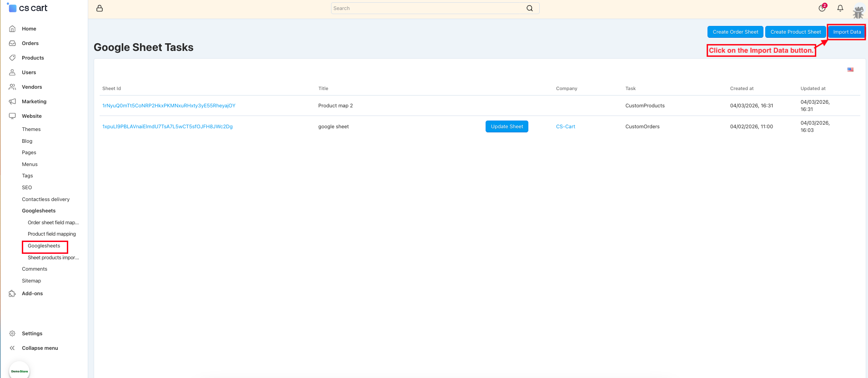Open the CS-Cart company link
Screen dimensions: 868x378
pyautogui.click(x=566, y=126)
